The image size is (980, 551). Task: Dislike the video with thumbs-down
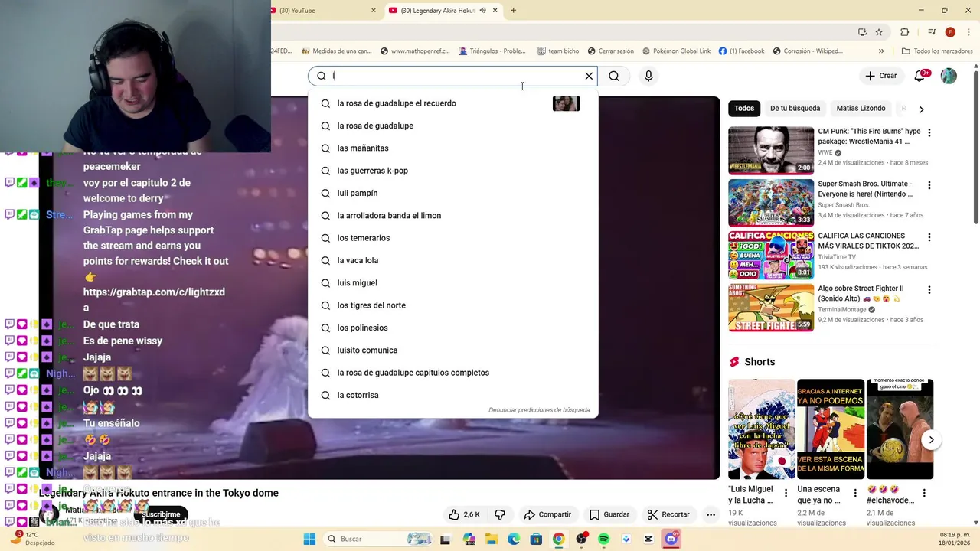[500, 514]
